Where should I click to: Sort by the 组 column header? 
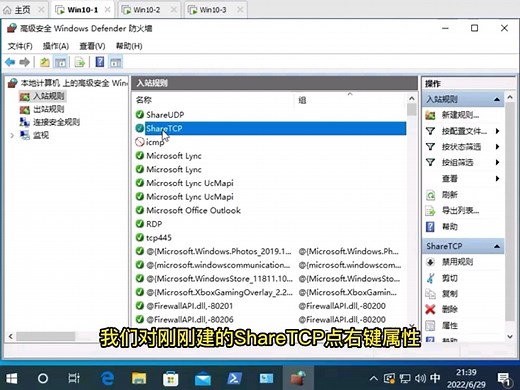[350, 100]
